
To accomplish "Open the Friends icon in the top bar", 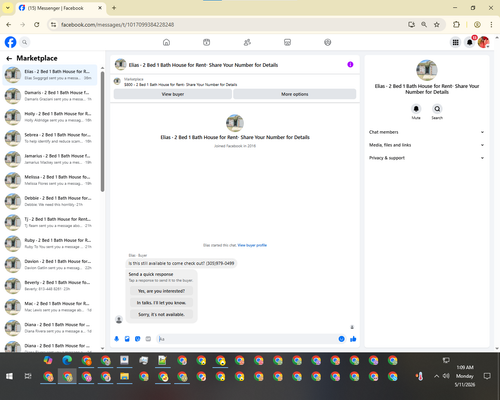I will tap(247, 42).
